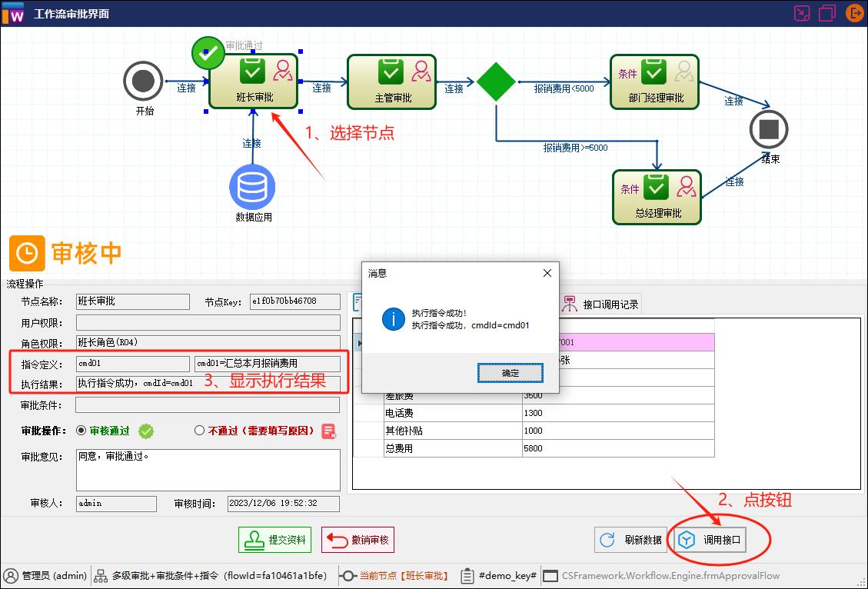Select the 主管审批 node in the workflow

[x=391, y=82]
